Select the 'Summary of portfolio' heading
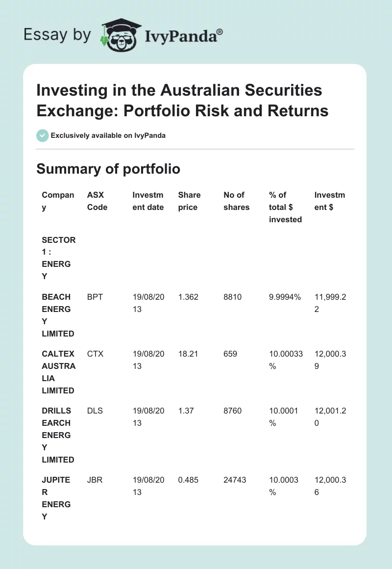Screen dimensions: 392x569 tap(108, 169)
